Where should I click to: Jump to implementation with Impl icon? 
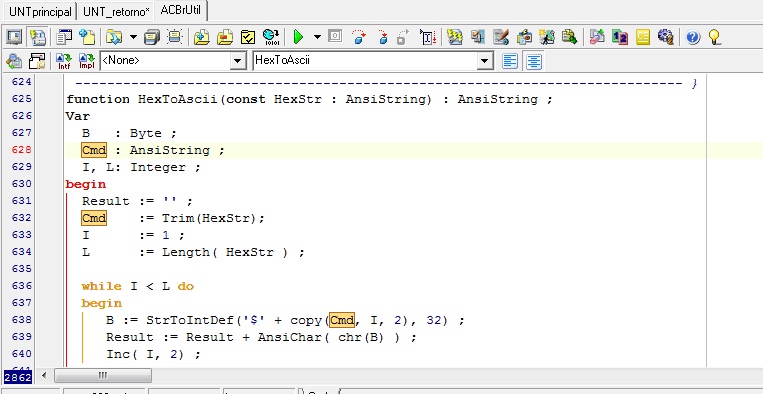(87, 61)
